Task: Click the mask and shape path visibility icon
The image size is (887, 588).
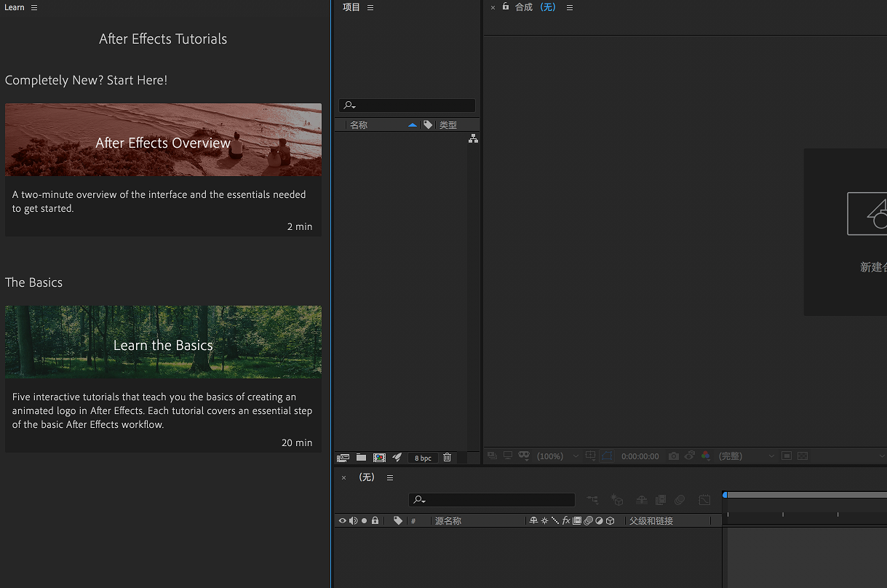Action: pyautogui.click(x=607, y=456)
